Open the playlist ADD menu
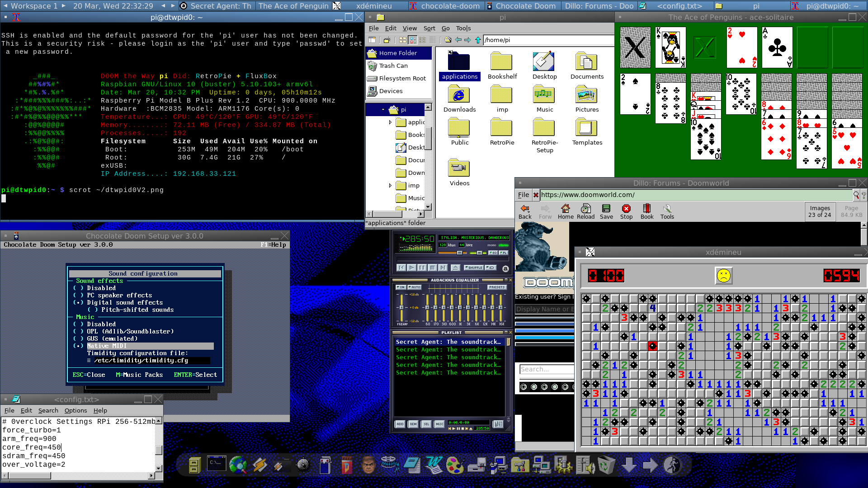The image size is (868, 488). 400,424
